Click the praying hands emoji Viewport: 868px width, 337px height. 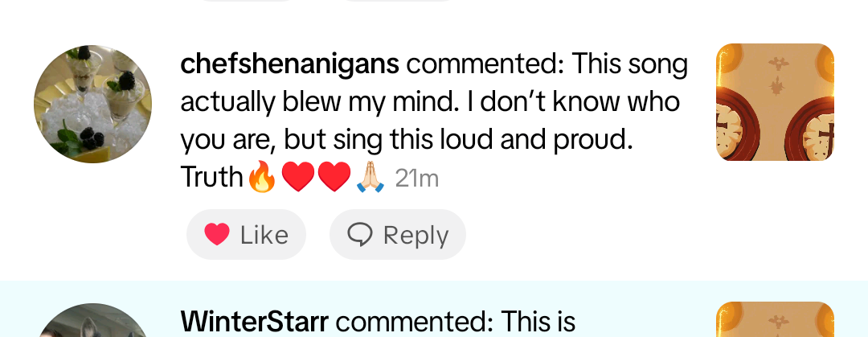coord(371,177)
